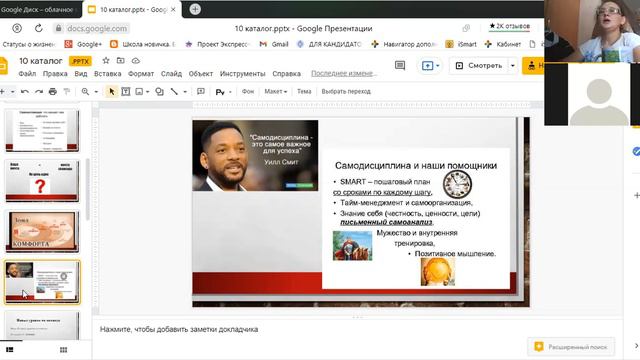Open the zoom level dropdown arrow
Screen dimensions: 640x360
tap(96, 91)
